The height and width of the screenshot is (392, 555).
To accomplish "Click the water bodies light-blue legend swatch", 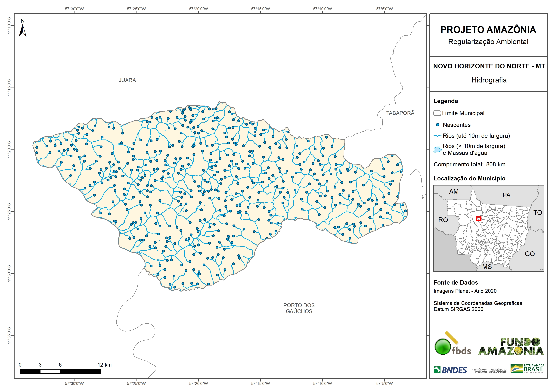I will click(x=437, y=149).
